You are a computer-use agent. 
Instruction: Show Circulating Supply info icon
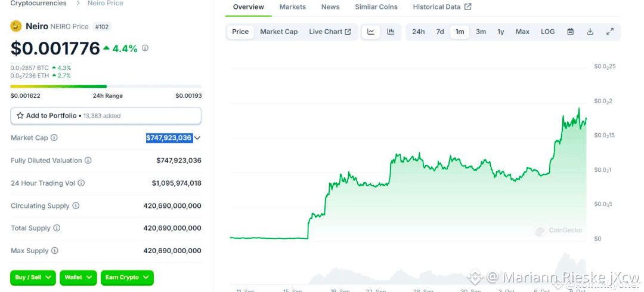(x=76, y=205)
